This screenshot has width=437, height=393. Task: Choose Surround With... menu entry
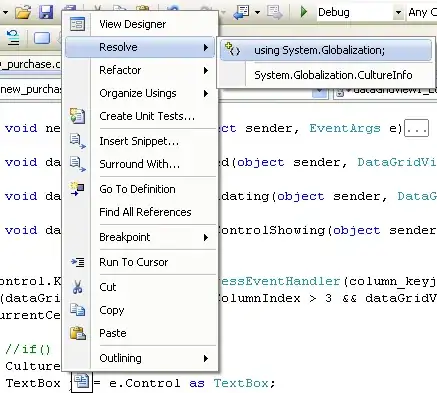pyautogui.click(x=140, y=164)
